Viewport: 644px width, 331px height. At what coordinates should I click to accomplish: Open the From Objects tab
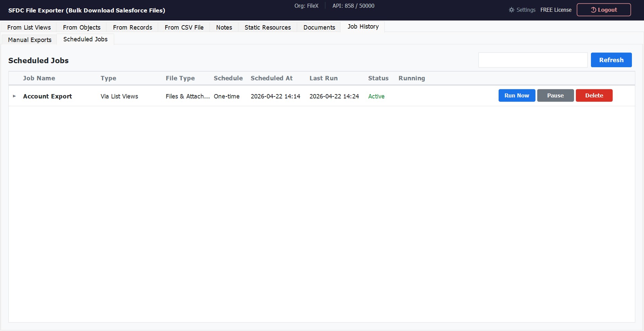pos(82,27)
